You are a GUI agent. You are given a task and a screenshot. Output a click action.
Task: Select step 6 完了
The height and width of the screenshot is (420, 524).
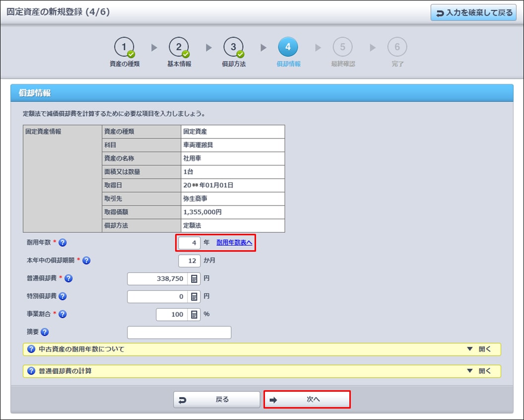pos(397,52)
